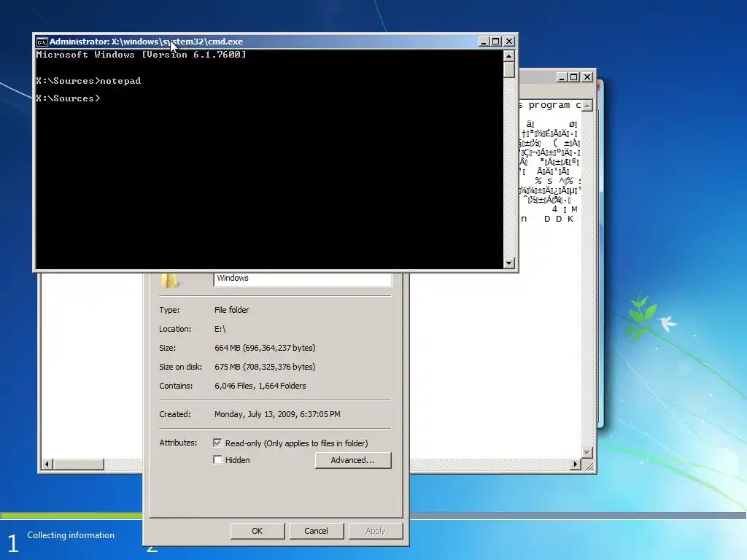Click the 'E:\' location value
Image resolution: width=747 pixels, height=560 pixels.
tap(220, 329)
